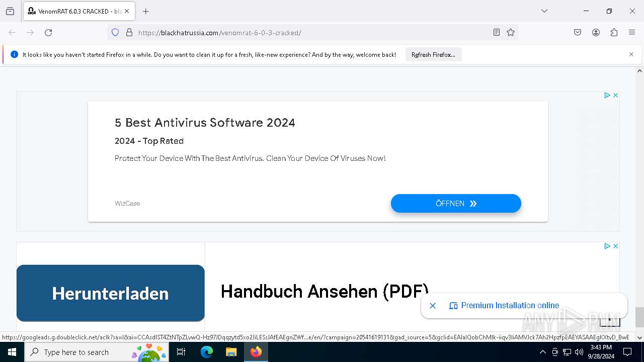644x362 pixels.
Task: Click the taskbar search box
Action: 97,352
